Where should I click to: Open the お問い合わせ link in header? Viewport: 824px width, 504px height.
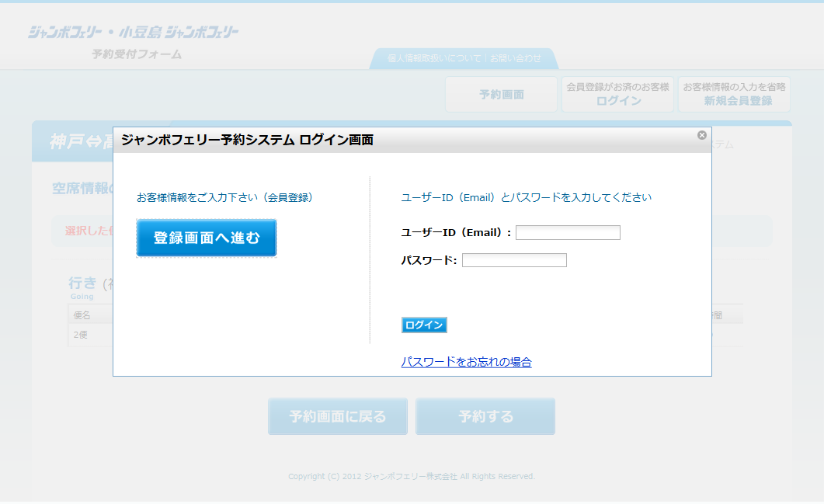516,58
